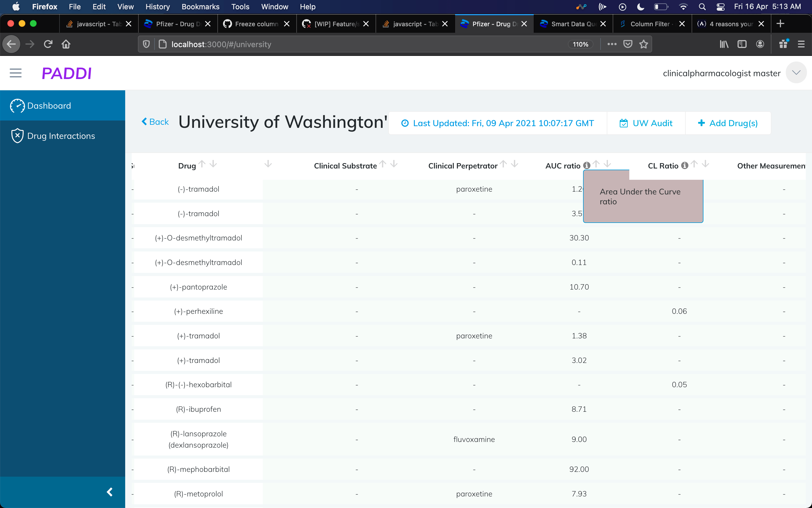Open the Firefox account icon
The height and width of the screenshot is (508, 812).
[x=760, y=44]
